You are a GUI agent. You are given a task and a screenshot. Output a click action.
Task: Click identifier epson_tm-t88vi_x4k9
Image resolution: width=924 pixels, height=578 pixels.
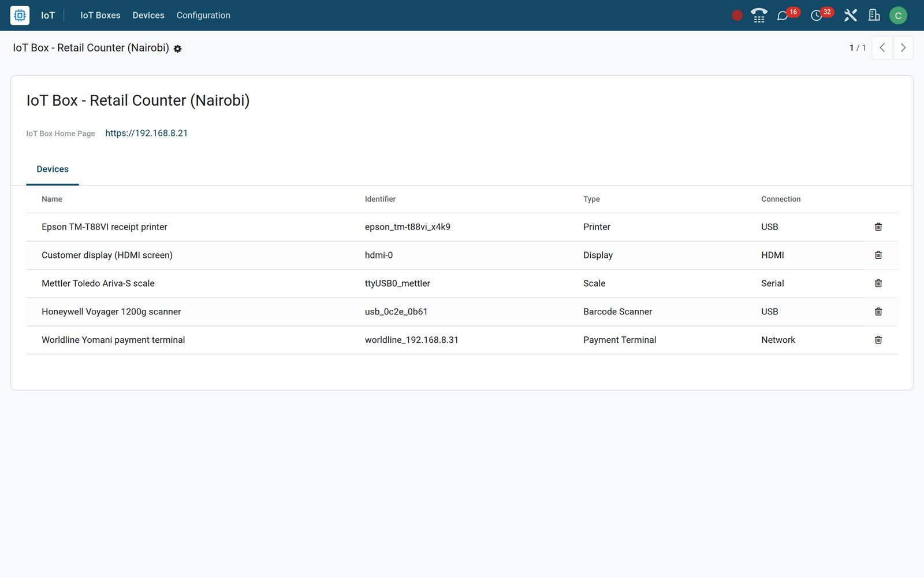[x=408, y=227]
